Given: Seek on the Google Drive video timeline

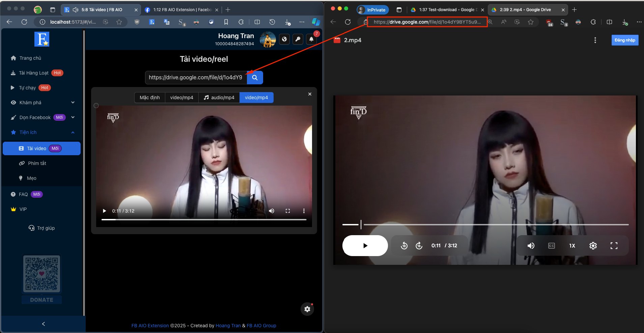Looking at the screenshot, I should pos(485,224).
